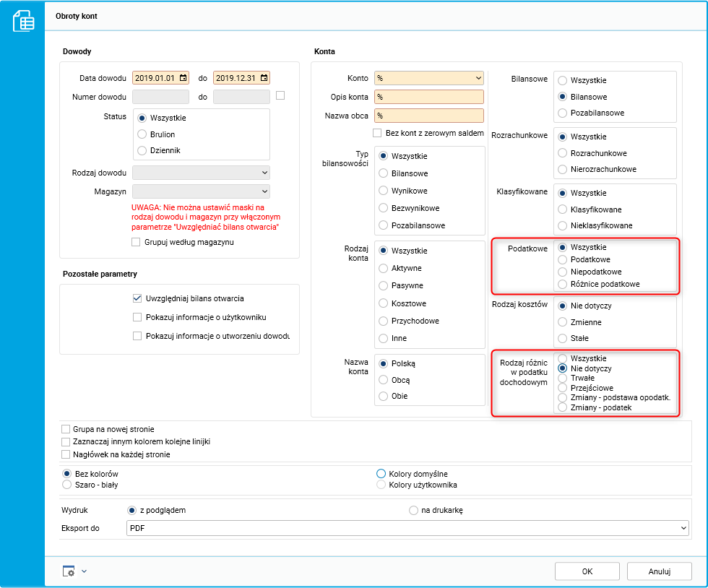Select Rozrachunkowe option
Viewport: 708px width, 588px height.
click(563, 153)
